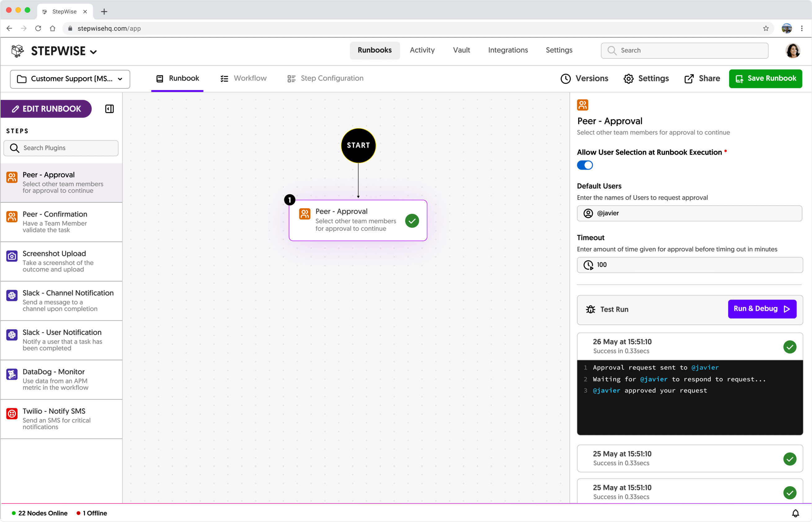This screenshot has width=812, height=522.
Task: Click the Versions clock icon
Action: coord(566,79)
